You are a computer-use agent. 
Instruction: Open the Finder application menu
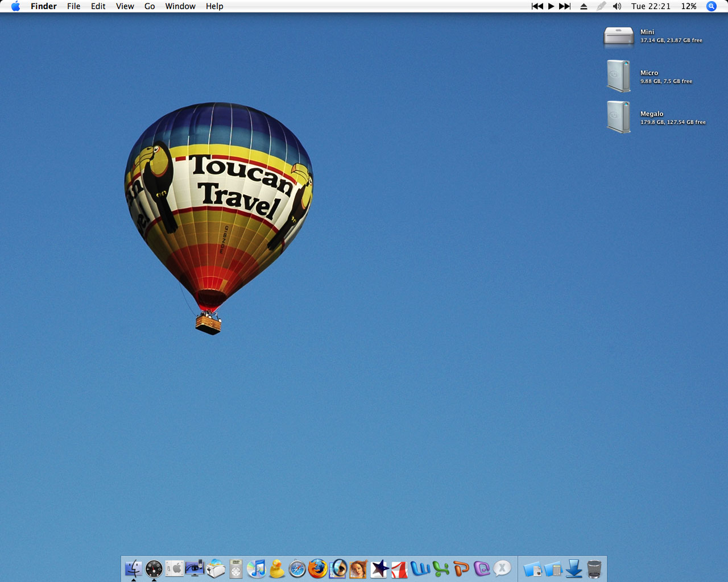point(44,6)
